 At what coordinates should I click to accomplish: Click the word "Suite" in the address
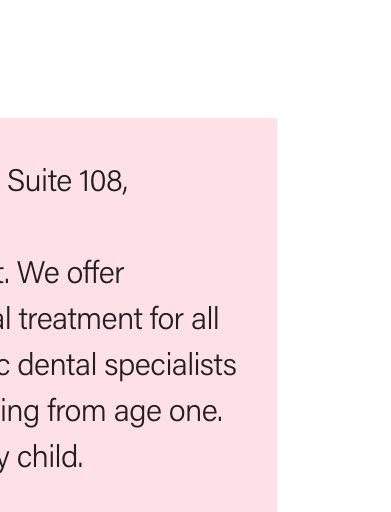click(x=39, y=181)
